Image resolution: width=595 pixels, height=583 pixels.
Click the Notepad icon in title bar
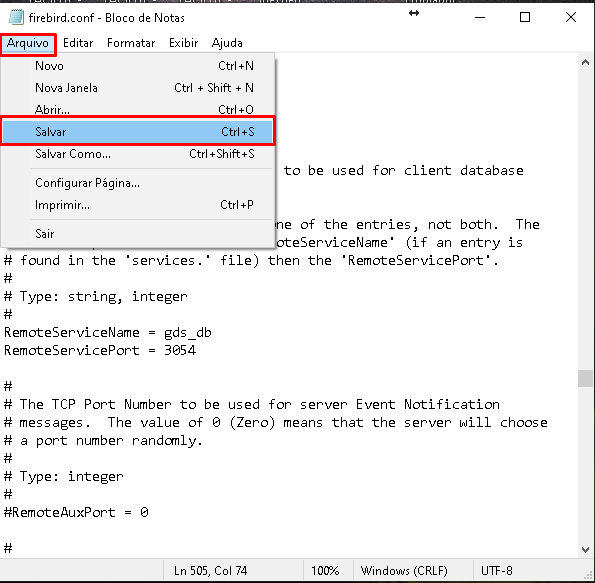(x=16, y=17)
